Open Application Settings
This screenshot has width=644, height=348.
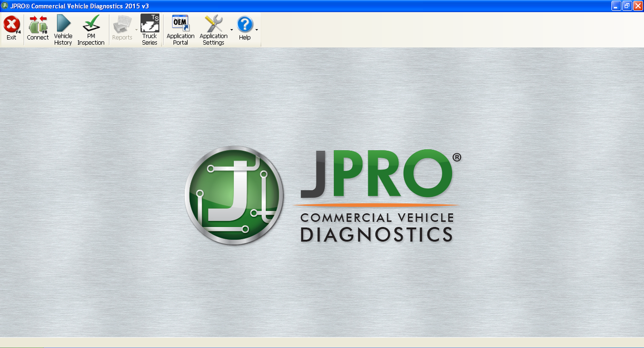click(x=214, y=29)
